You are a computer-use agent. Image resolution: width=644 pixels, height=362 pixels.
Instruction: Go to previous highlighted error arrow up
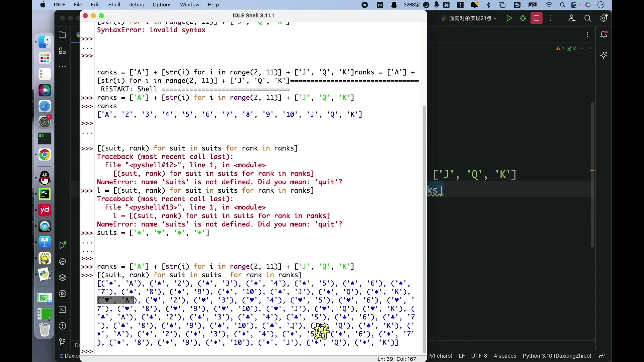pyautogui.click(x=583, y=48)
